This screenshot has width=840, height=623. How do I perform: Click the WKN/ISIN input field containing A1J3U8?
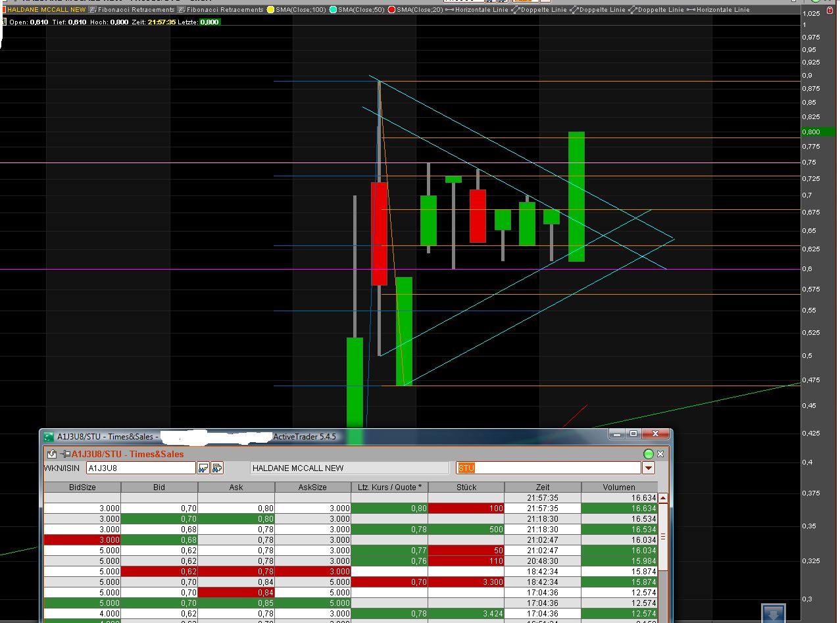141,468
